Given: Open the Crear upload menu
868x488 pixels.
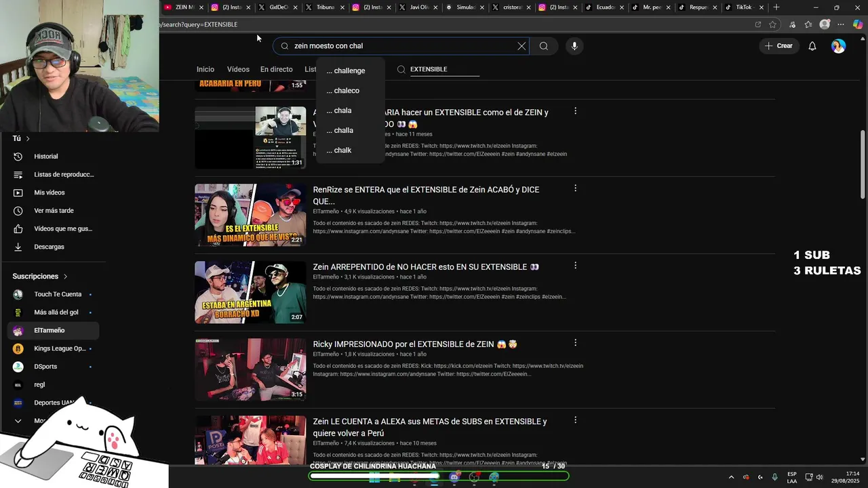Looking at the screenshot, I should [x=778, y=46].
